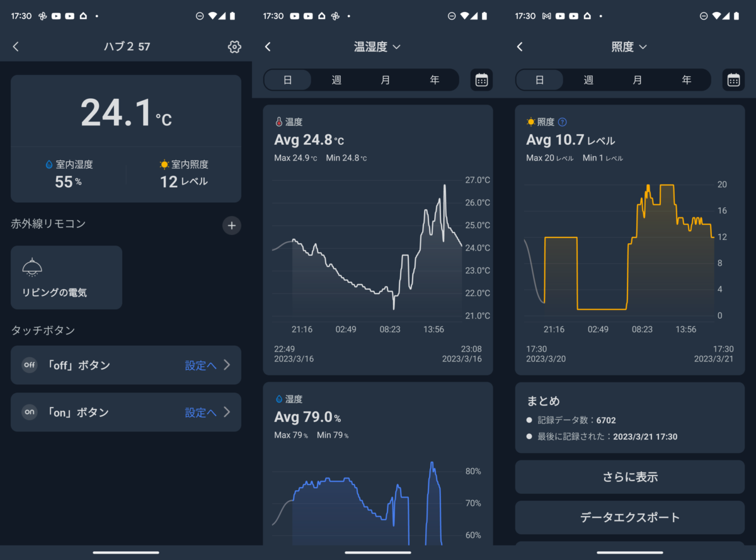Tap the blue humidity line chart
This screenshot has width=756, height=560.
click(x=367, y=504)
